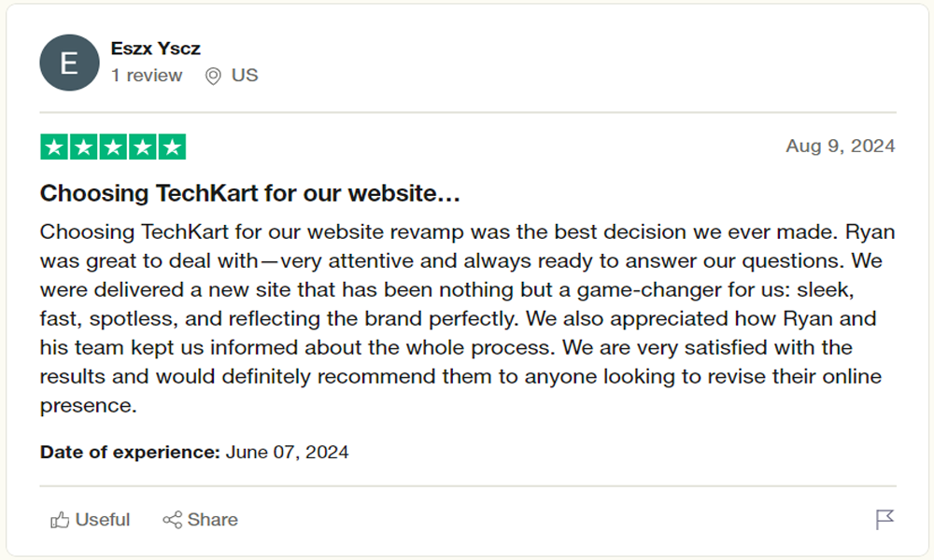
Task: Click the round E avatar
Action: click(x=69, y=63)
